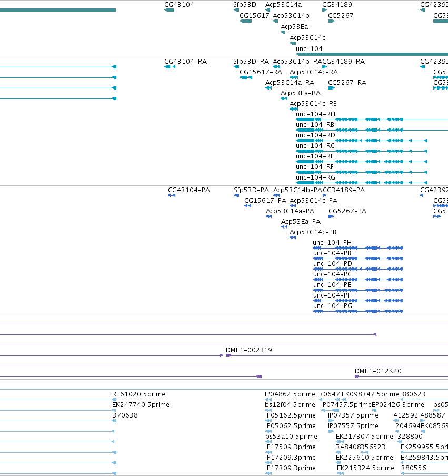This screenshot has width=448, height=476.
Task: Click the CG43104-RA transcript label
Action: (185, 61)
